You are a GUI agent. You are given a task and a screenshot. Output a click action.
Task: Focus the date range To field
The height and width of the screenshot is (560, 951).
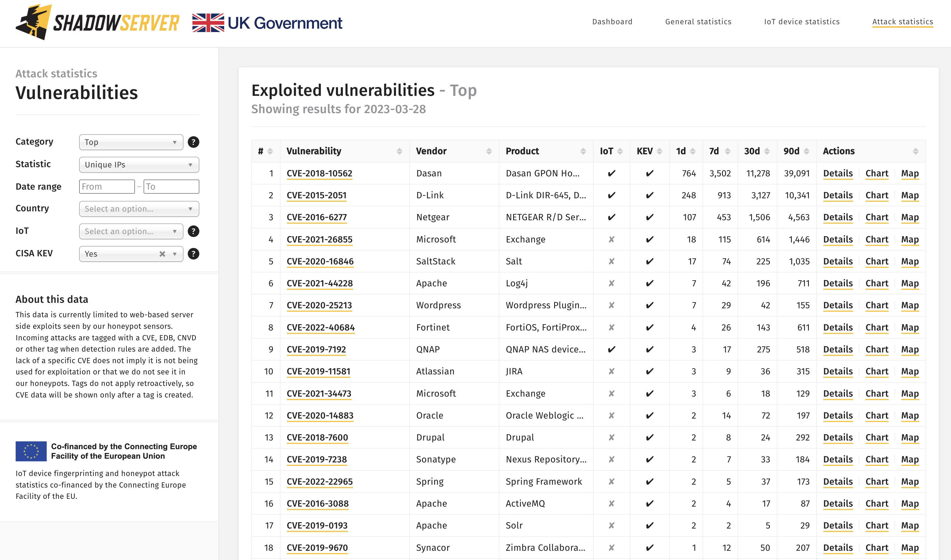[171, 186]
